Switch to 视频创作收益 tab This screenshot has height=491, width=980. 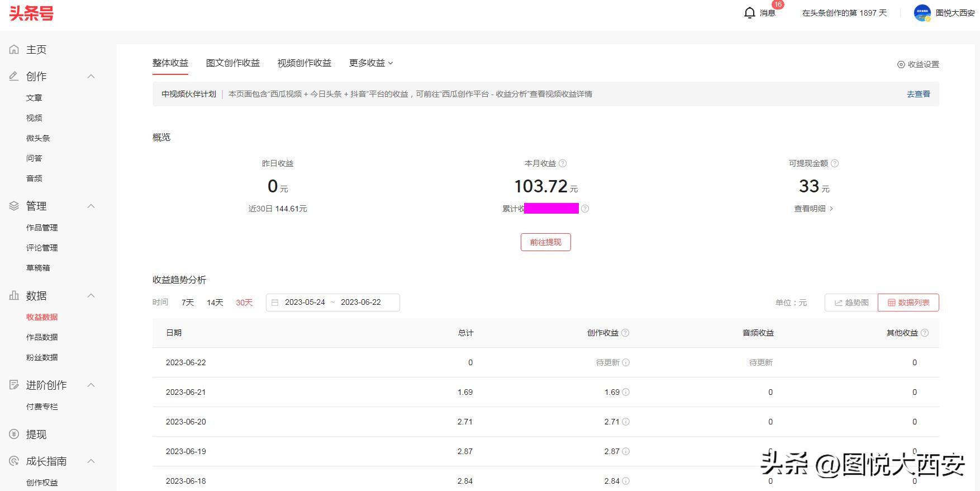pyautogui.click(x=305, y=63)
